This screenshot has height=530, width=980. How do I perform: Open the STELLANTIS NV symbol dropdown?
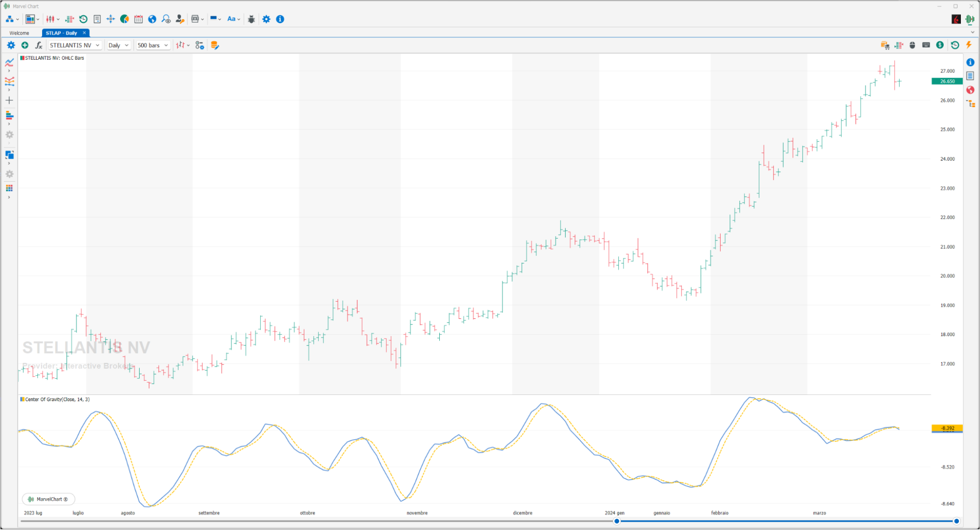[75, 45]
